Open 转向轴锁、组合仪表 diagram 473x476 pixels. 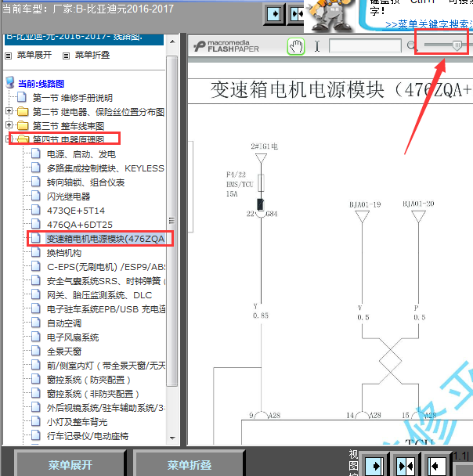click(x=85, y=182)
